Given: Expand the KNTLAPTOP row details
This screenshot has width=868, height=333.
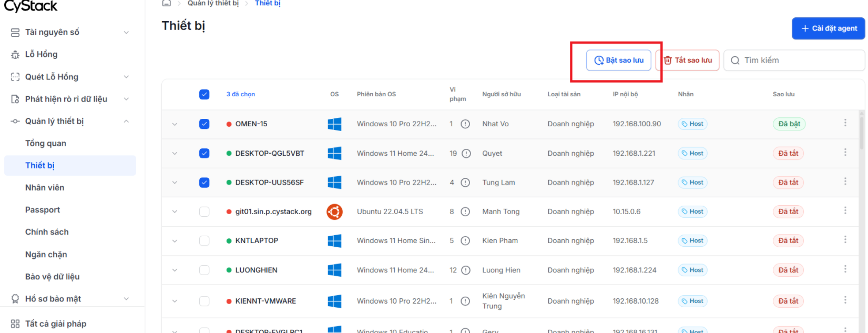Looking at the screenshot, I should tap(175, 240).
